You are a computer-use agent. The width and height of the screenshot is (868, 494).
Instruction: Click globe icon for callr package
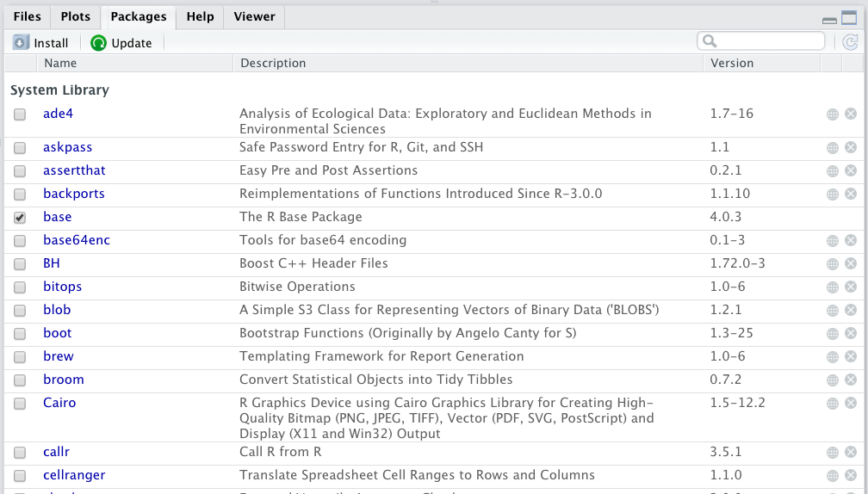(x=833, y=453)
